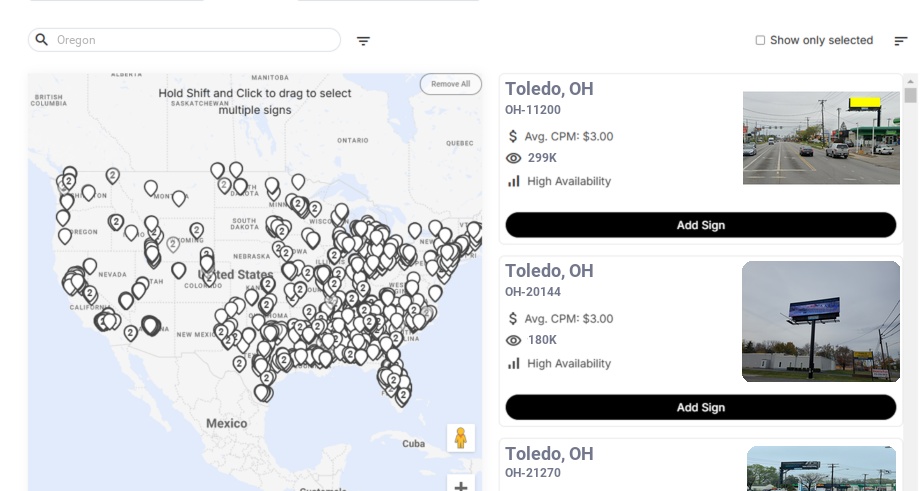The height and width of the screenshot is (491, 920).
Task: Add Sign for Toledo OH-20144
Action: [x=700, y=407]
